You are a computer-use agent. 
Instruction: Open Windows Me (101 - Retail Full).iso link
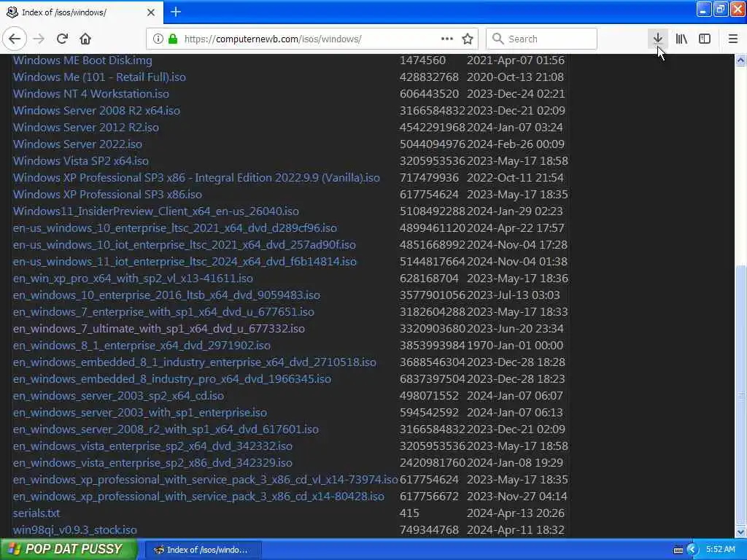[x=99, y=77]
